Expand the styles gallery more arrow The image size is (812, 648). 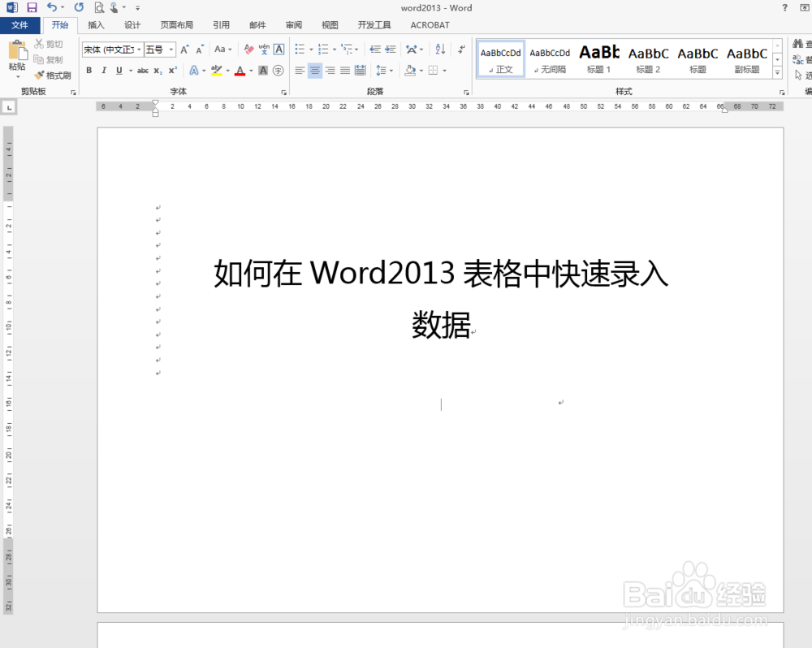pos(778,73)
